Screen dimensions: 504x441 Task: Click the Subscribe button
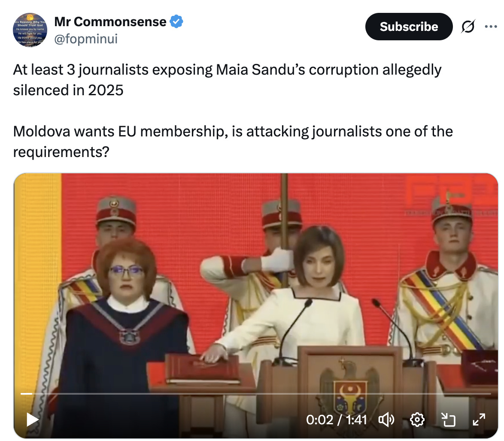point(409,27)
